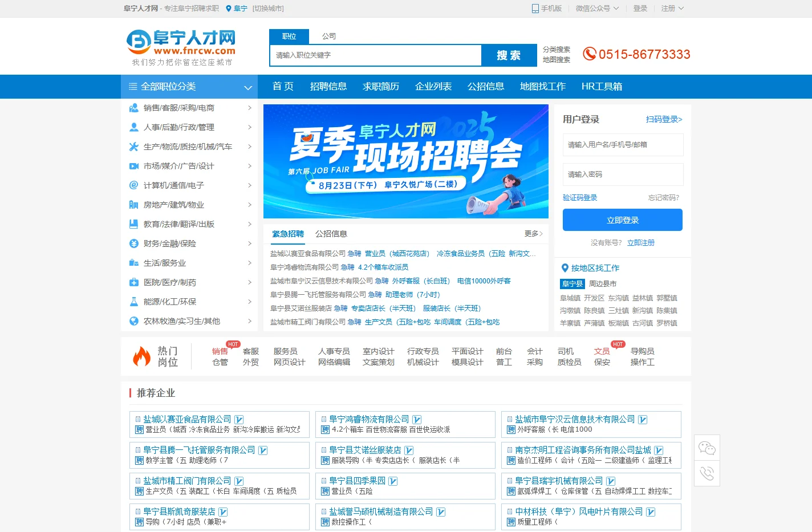Click the verified badge next to 阜宁鸿睿物流有限公司
The image size is (812, 532).
tap(417, 420)
